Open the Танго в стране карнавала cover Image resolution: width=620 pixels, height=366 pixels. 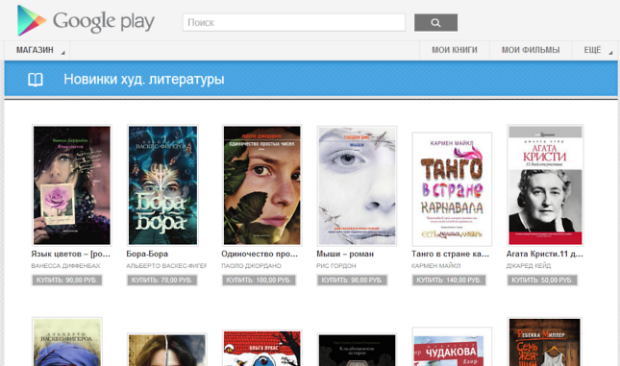click(452, 189)
